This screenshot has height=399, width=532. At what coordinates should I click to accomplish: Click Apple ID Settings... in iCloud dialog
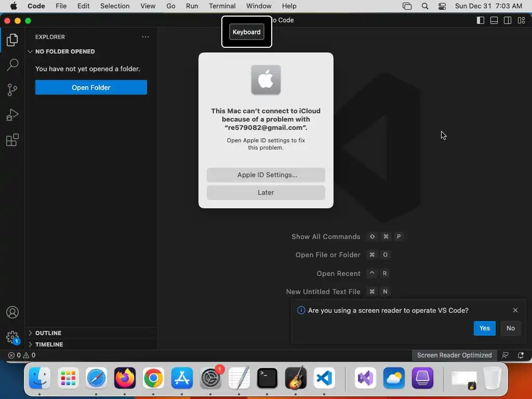[x=265, y=175]
